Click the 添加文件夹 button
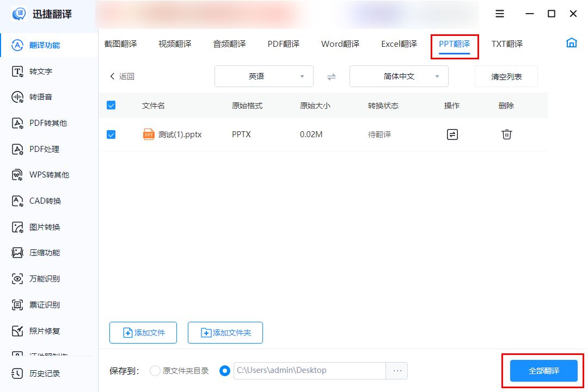The width and height of the screenshot is (588, 392). point(225,332)
